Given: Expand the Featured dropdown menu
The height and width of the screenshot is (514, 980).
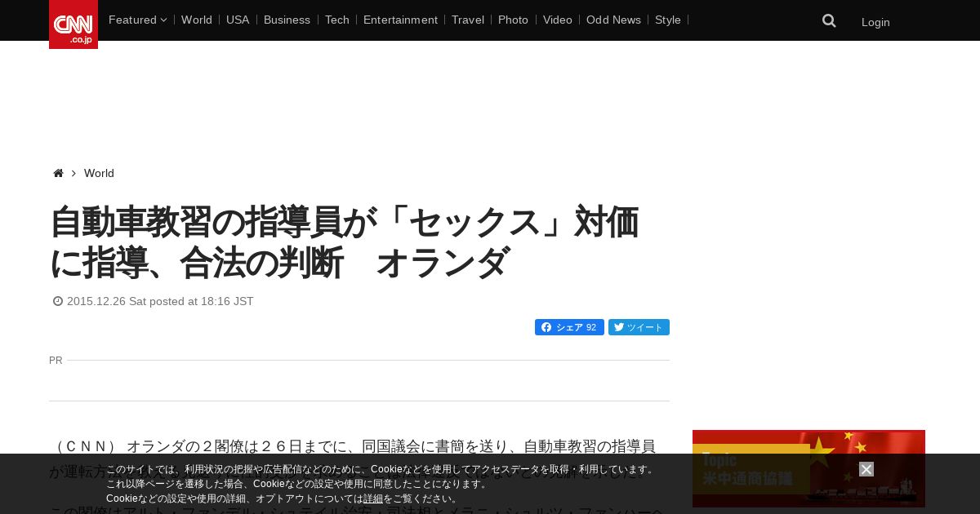Looking at the screenshot, I should tap(137, 20).
